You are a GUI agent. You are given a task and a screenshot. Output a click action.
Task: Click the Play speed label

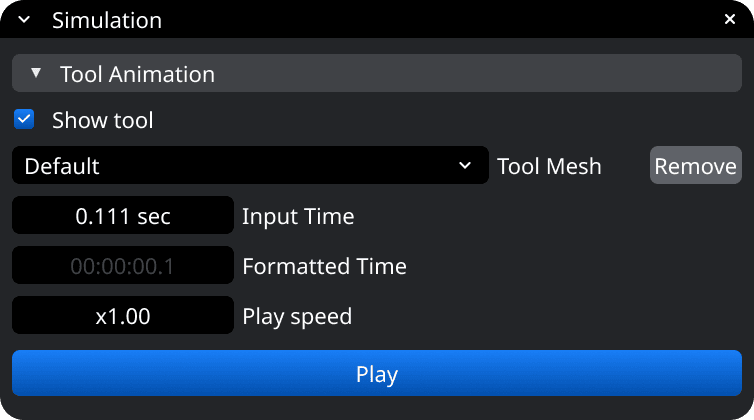(x=297, y=317)
